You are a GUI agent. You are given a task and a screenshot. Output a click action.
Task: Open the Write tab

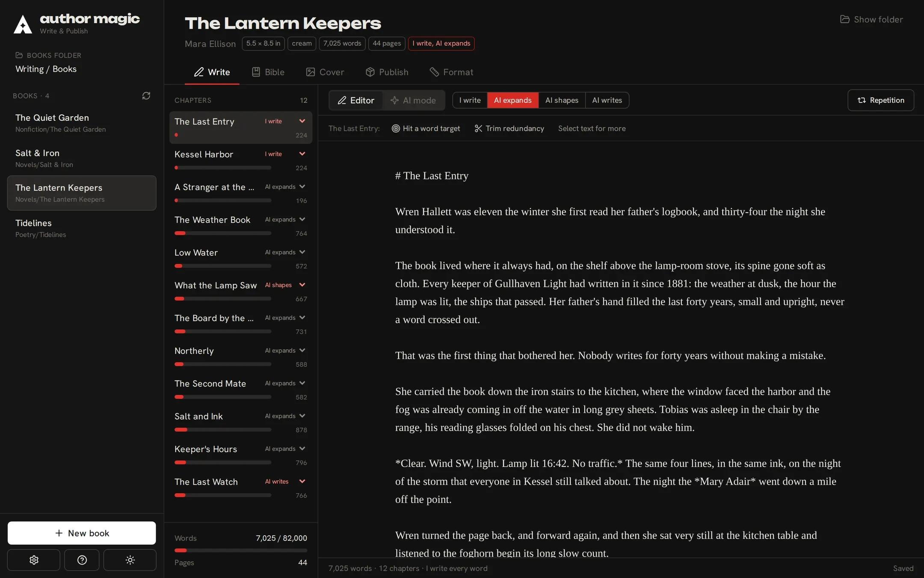pyautogui.click(x=212, y=72)
